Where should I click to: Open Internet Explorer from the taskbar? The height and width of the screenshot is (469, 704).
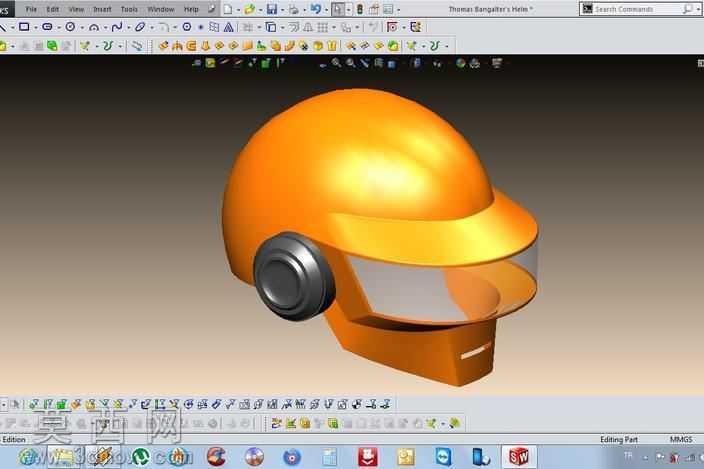(x=28, y=457)
